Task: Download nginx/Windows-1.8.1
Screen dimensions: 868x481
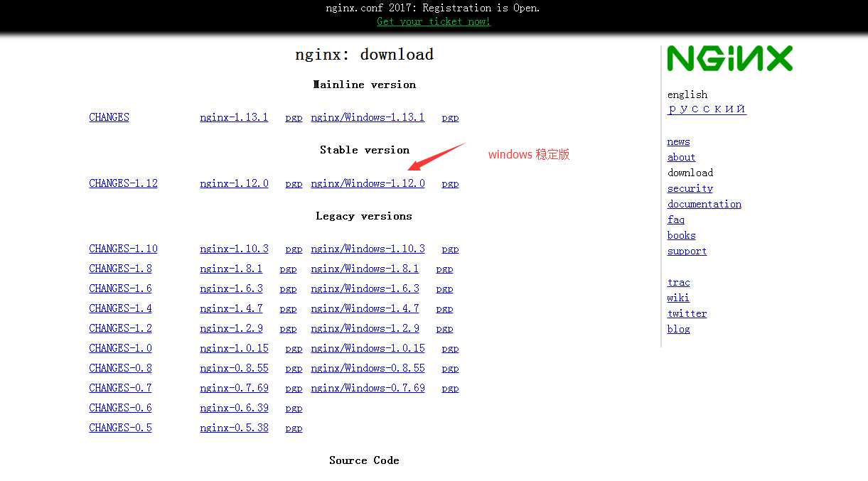Action: tap(365, 269)
